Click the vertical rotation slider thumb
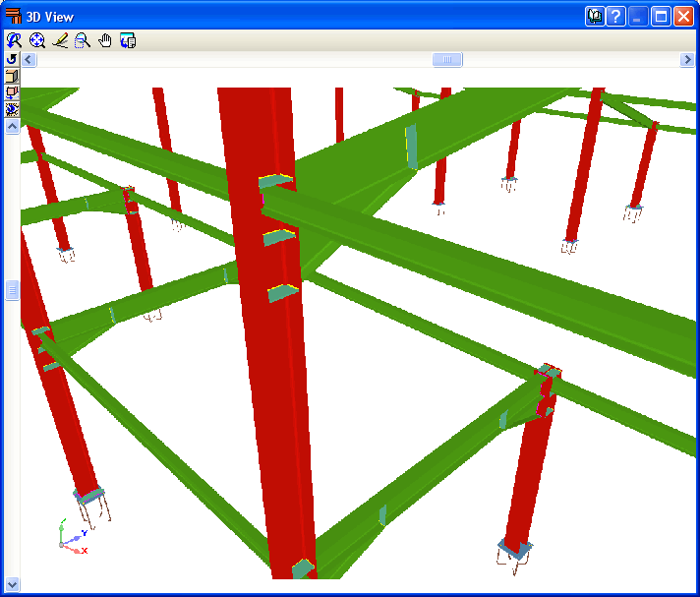This screenshot has width=700, height=597. (x=12, y=291)
